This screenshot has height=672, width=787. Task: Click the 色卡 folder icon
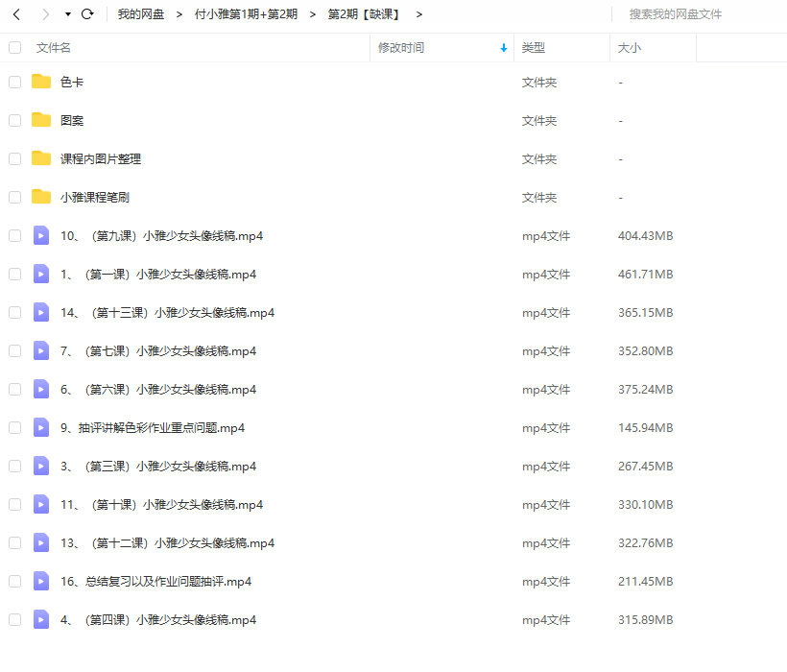coord(40,82)
